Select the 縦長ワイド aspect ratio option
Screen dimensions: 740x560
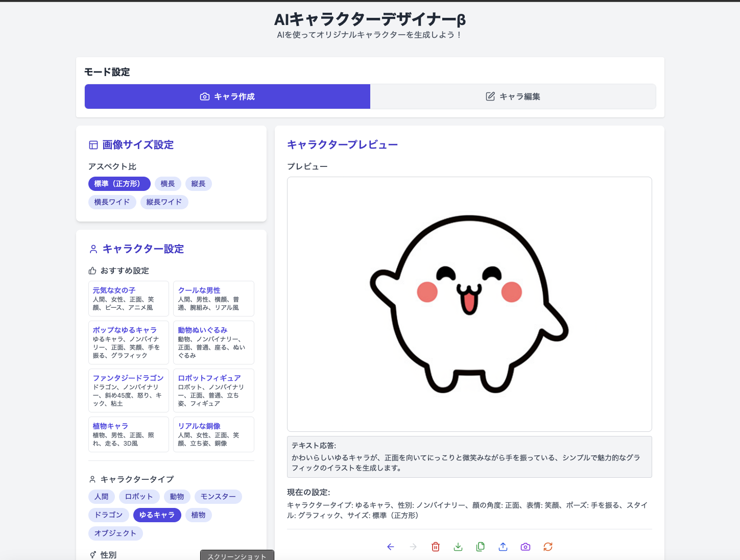(x=164, y=202)
